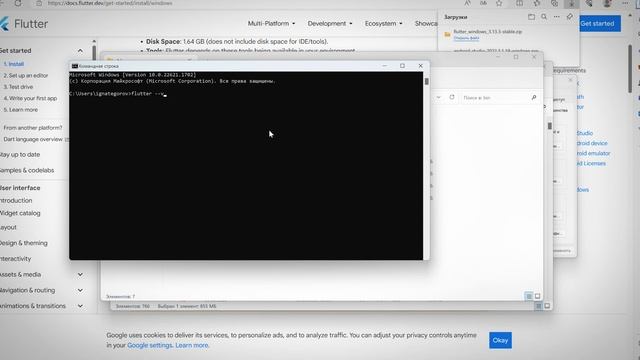Click the Edge settings ellipsis menu icon
Image resolution: width=640 pixels, height=360 pixels.
(625, 3)
